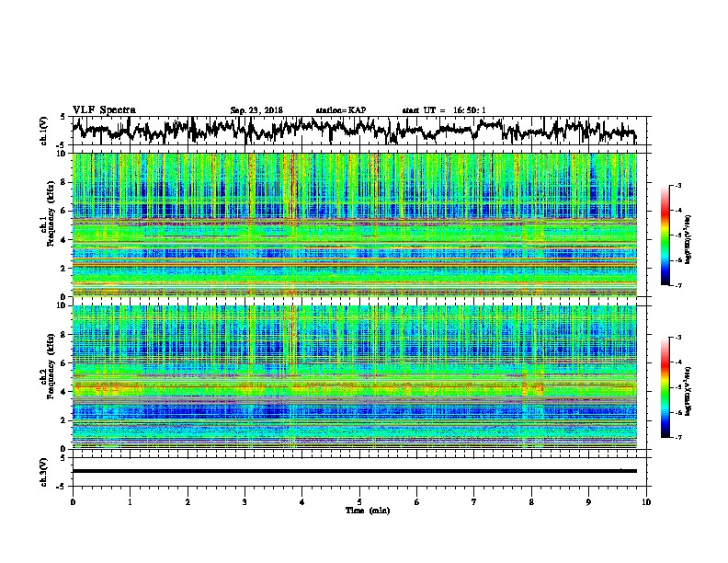Screen dimensions: 728x563
Task: Click the ch.2 spectrogram "6" kHz tick label
Action: pos(63,362)
